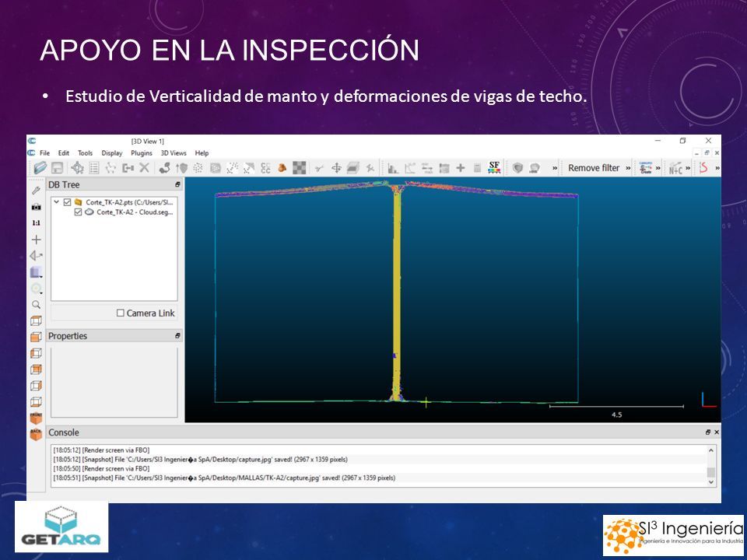Open the Plugins menu
Image resolution: width=747 pixels, height=560 pixels.
tap(142, 153)
